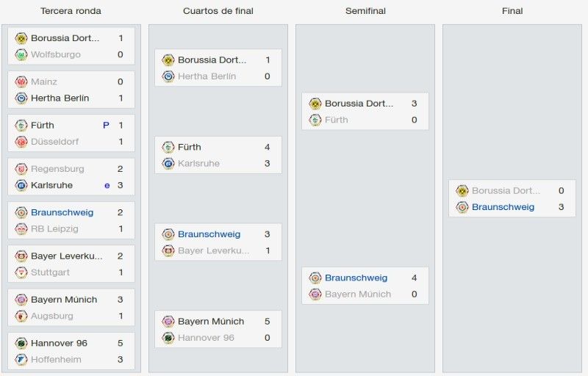
Task: Open Braunschweig link in the Semifinal
Action: click(356, 278)
